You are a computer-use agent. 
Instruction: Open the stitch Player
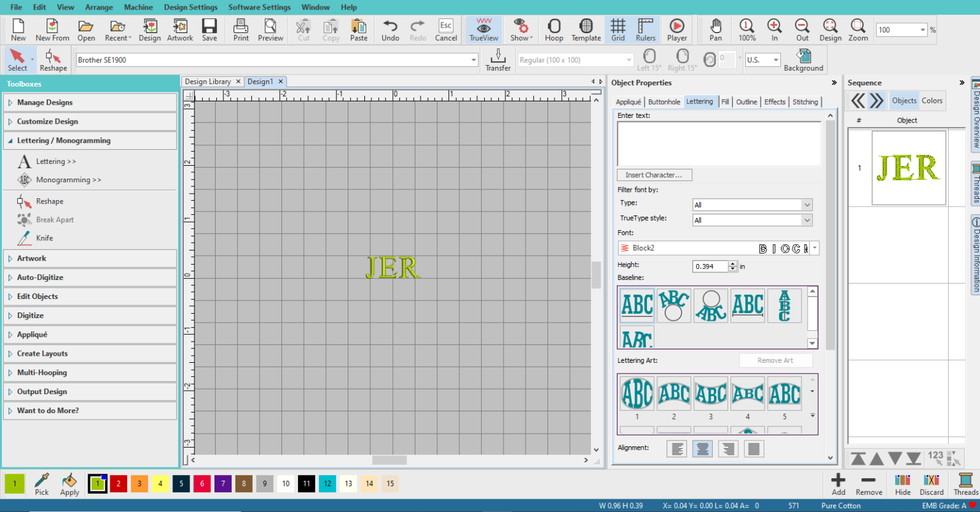point(676,29)
